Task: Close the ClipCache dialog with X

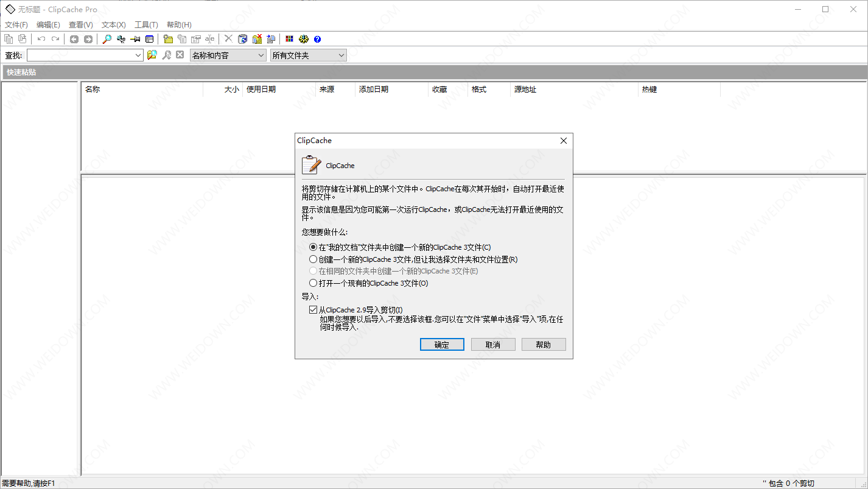Action: tap(563, 141)
